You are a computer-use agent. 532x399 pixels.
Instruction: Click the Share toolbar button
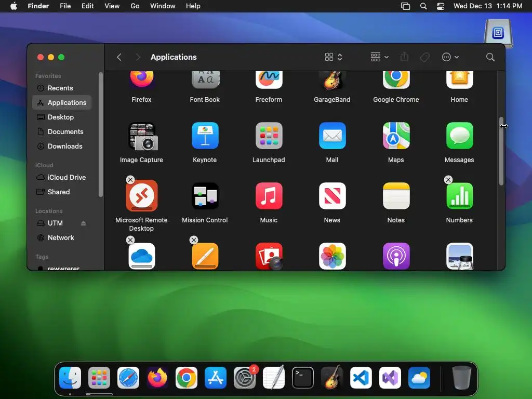[x=404, y=57]
